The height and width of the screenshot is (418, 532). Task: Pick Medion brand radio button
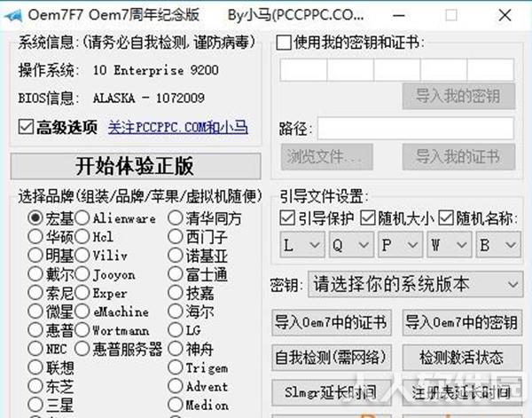[x=176, y=405]
